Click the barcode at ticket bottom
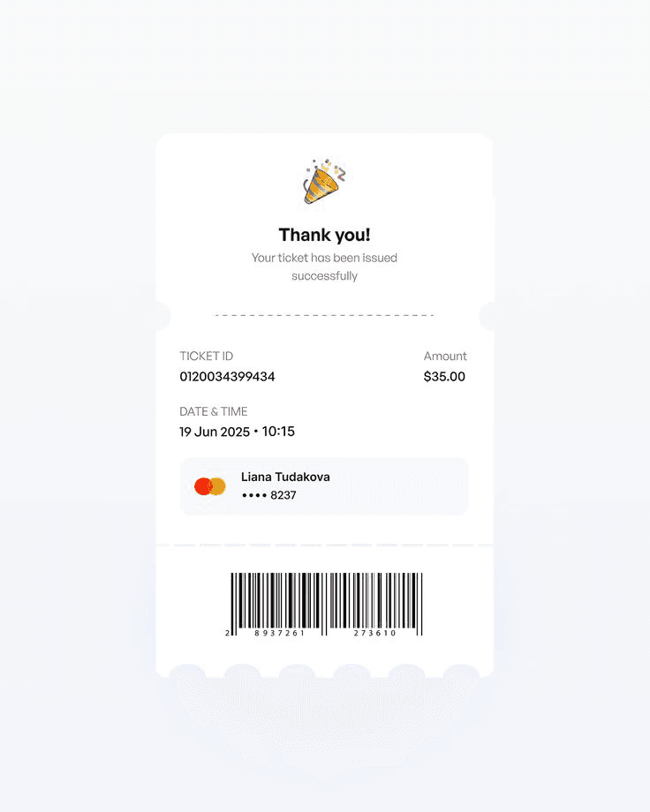 coord(326,605)
